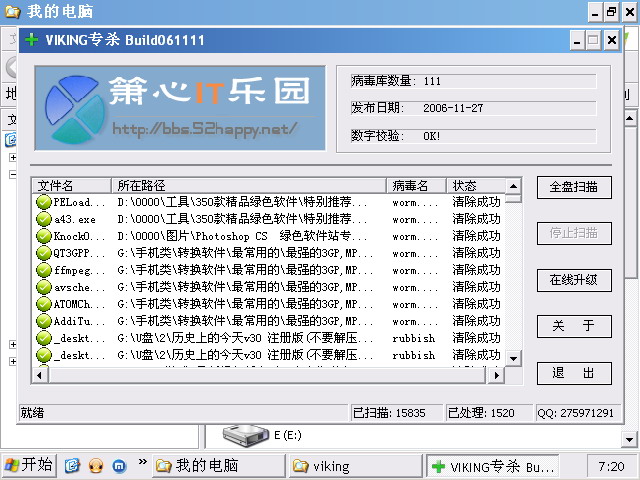640x480 pixels.
Task: Click the scan list scroll up arrow
Action: [x=513, y=187]
